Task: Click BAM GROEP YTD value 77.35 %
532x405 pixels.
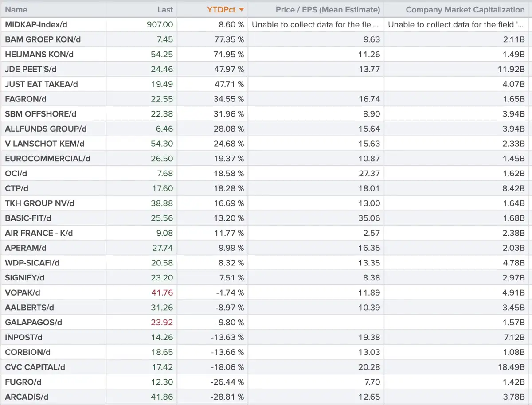Action: point(229,39)
